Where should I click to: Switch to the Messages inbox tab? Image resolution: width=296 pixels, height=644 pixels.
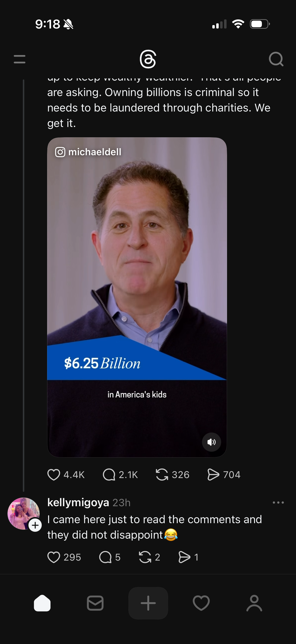(95, 603)
